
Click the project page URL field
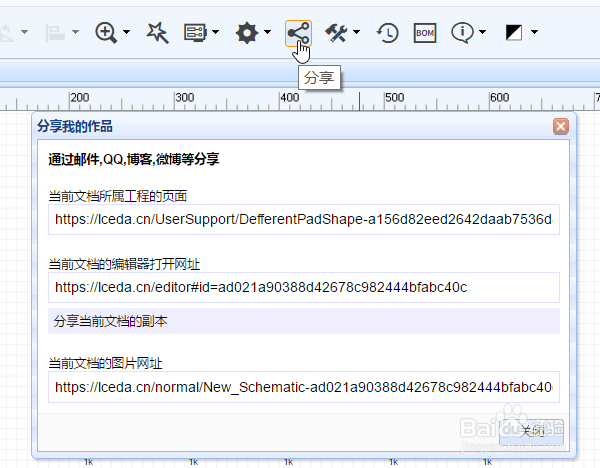pyautogui.click(x=304, y=220)
